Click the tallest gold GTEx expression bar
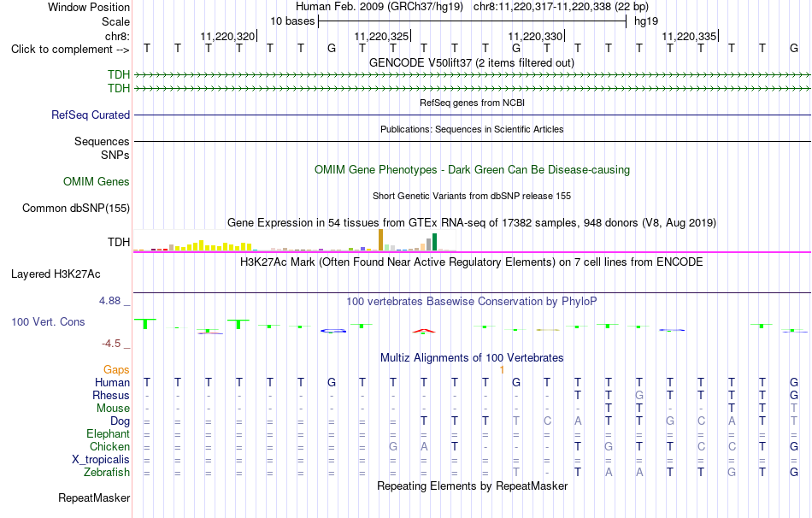Image resolution: width=812 pixels, height=518 pixels. click(x=380, y=240)
